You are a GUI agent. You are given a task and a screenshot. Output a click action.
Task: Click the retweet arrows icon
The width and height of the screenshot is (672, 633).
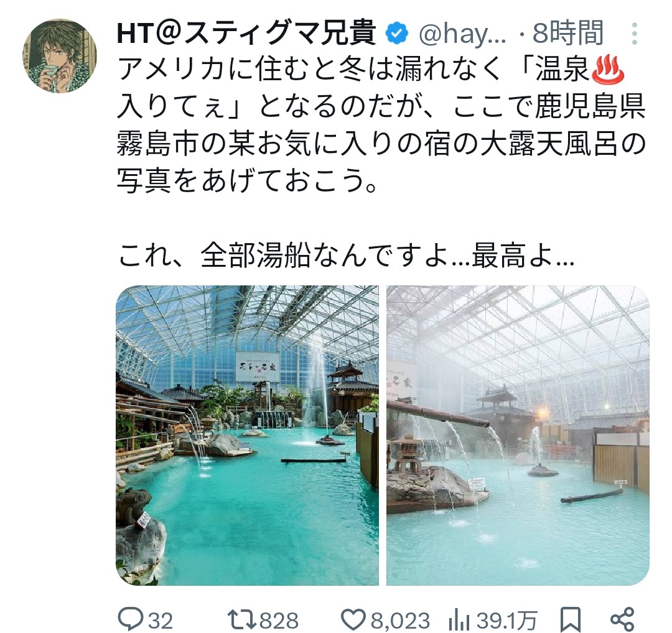[x=243, y=619]
